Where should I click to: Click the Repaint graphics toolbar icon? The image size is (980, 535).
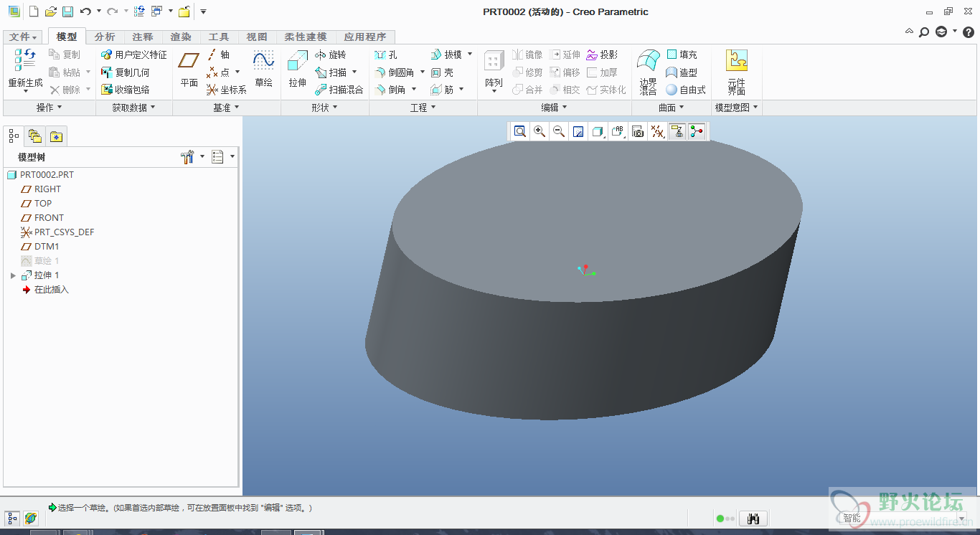tap(578, 131)
